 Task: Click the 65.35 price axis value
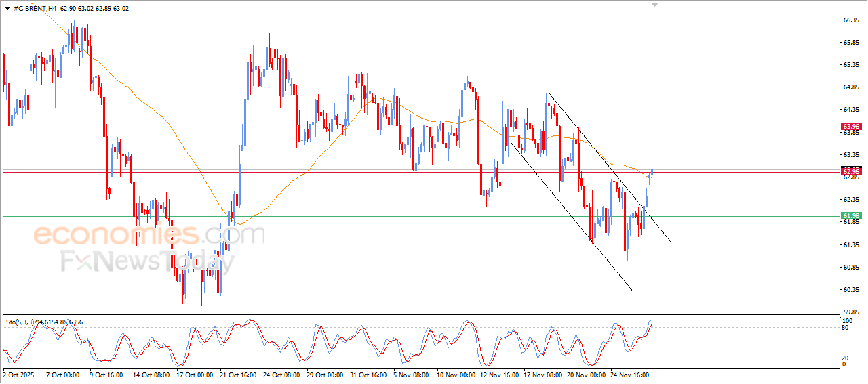(851, 65)
